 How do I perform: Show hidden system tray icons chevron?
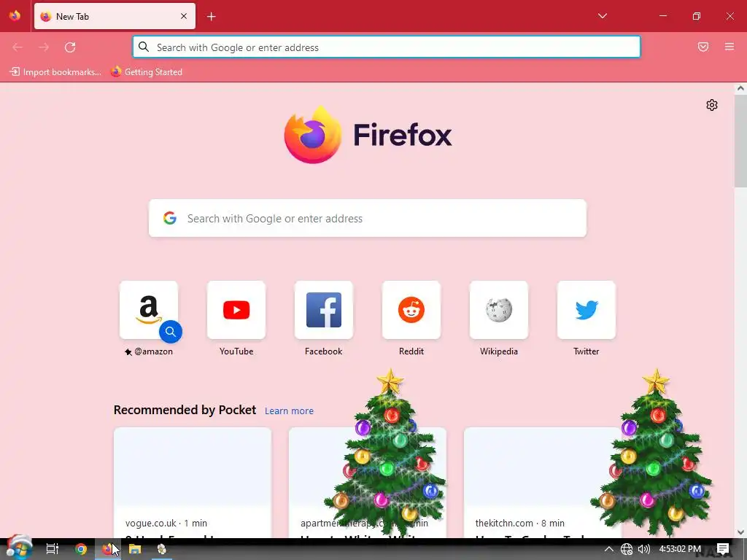tap(609, 549)
